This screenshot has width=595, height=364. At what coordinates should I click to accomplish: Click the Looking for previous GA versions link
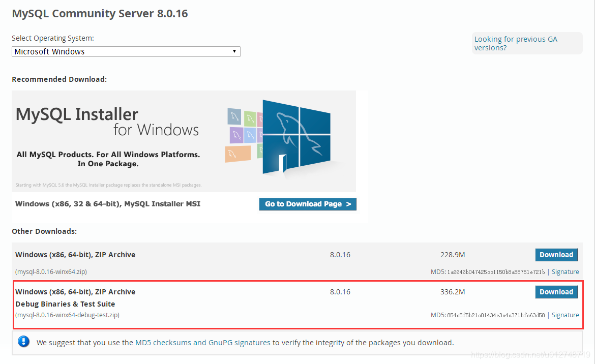(x=516, y=43)
